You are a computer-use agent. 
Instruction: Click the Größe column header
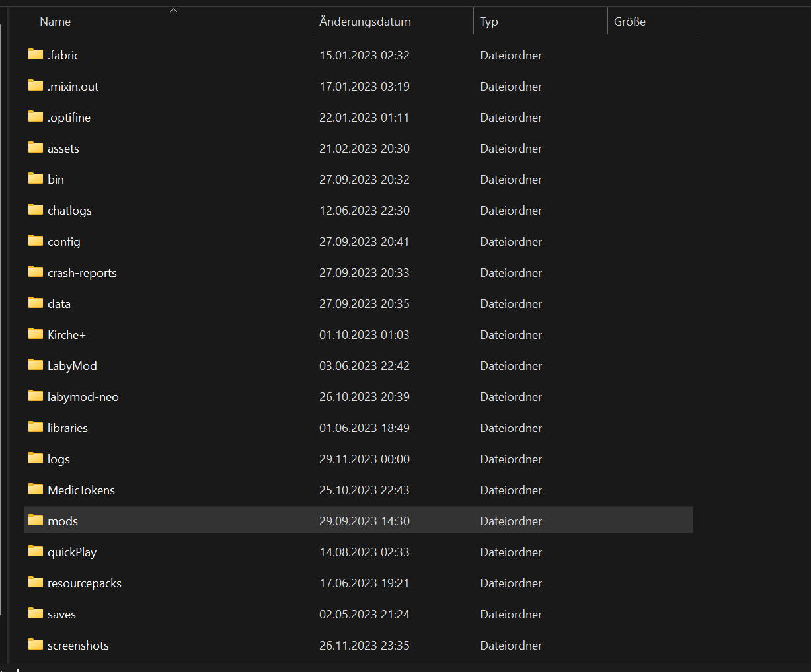coord(629,22)
